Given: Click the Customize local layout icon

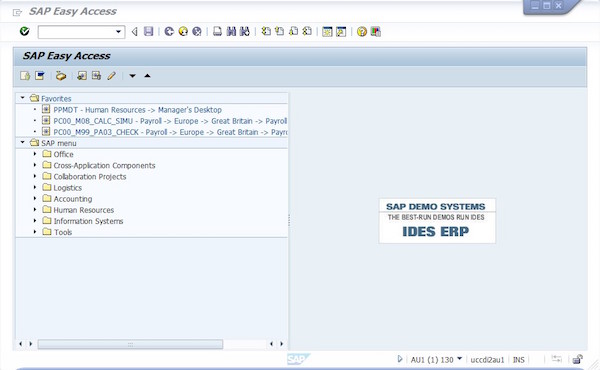Looking at the screenshot, I should pyautogui.click(x=375, y=31).
